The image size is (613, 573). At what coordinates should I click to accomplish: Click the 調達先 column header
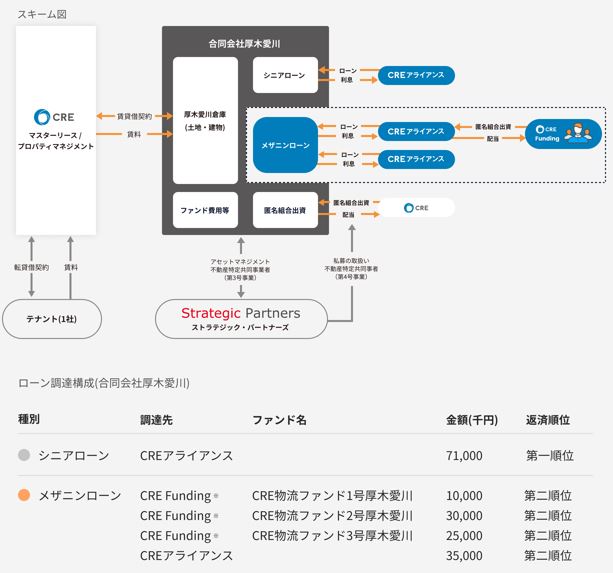(x=156, y=420)
